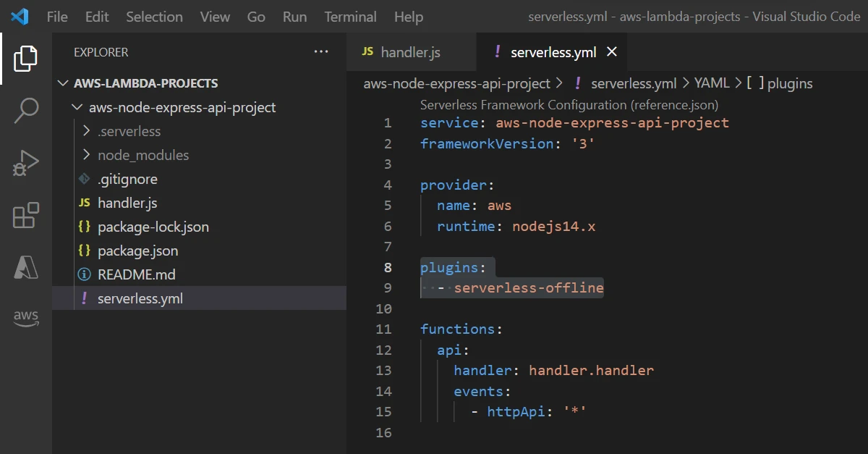868x454 pixels.
Task: Expand the node_modules folder
Action: click(87, 155)
